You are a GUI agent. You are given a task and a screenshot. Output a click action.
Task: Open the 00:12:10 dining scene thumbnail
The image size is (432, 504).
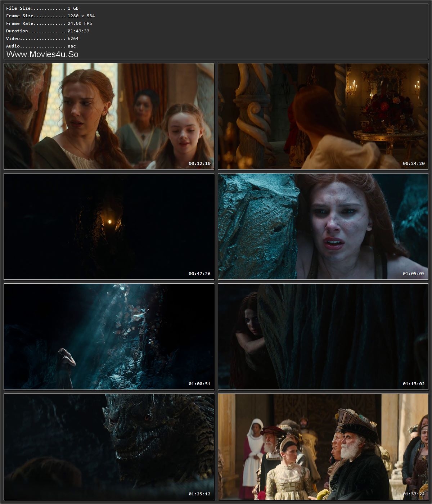(108, 115)
